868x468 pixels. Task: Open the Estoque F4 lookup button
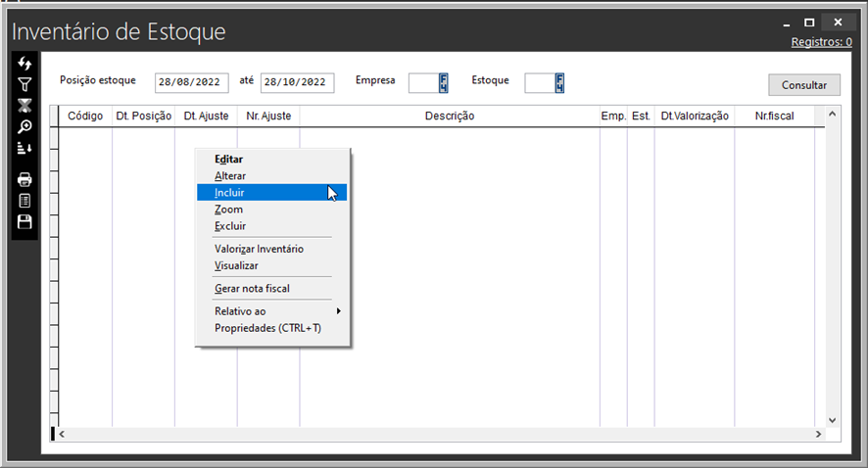pyautogui.click(x=559, y=82)
